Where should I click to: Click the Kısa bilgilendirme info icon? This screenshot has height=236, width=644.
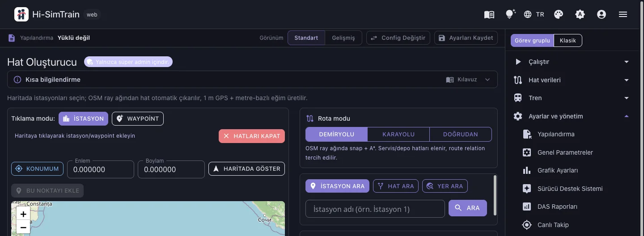[x=17, y=80]
